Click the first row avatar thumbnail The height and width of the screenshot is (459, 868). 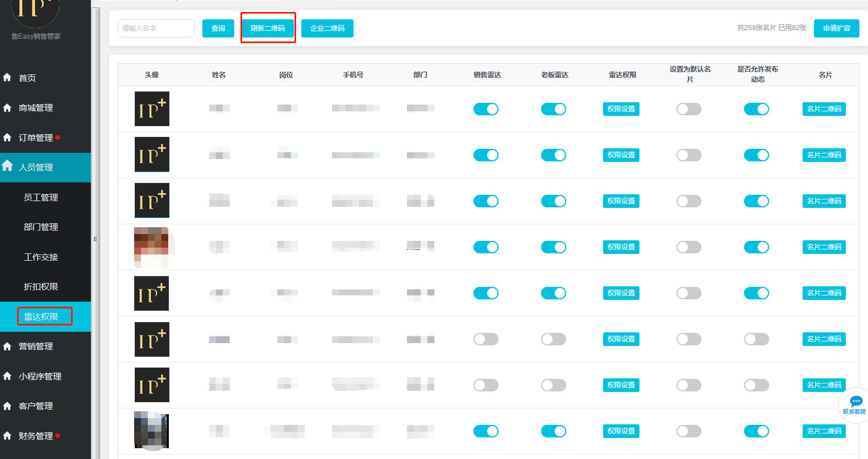click(x=152, y=109)
